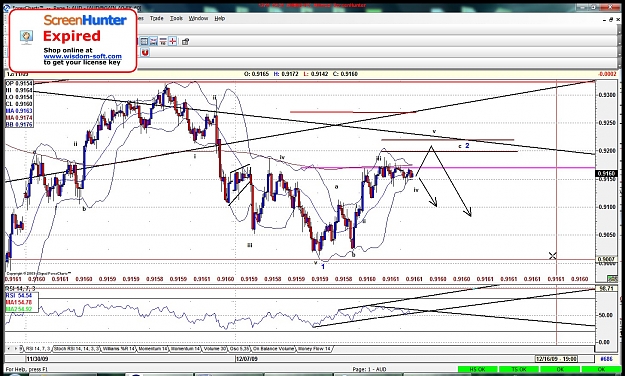This screenshot has height=376, width=625.
Task: Click the RSI 54.54 legend value
Action: [19, 296]
